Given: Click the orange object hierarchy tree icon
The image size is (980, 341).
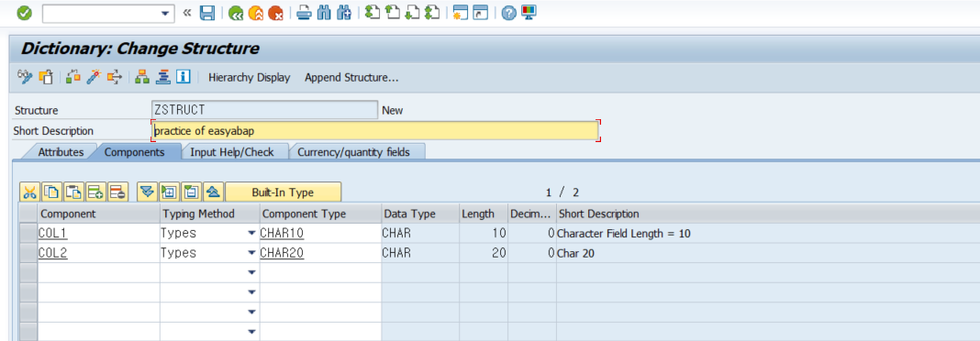Looking at the screenshot, I should coord(142,77).
